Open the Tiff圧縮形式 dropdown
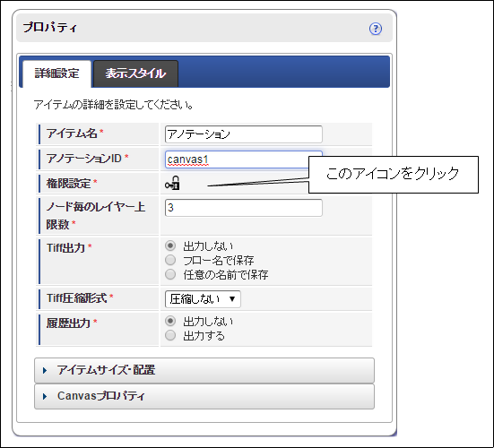The height and width of the screenshot is (448, 494). click(203, 299)
